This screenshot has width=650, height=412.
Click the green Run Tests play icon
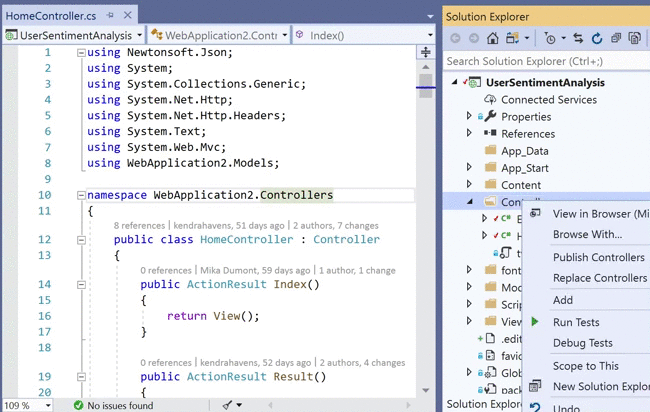click(x=535, y=321)
